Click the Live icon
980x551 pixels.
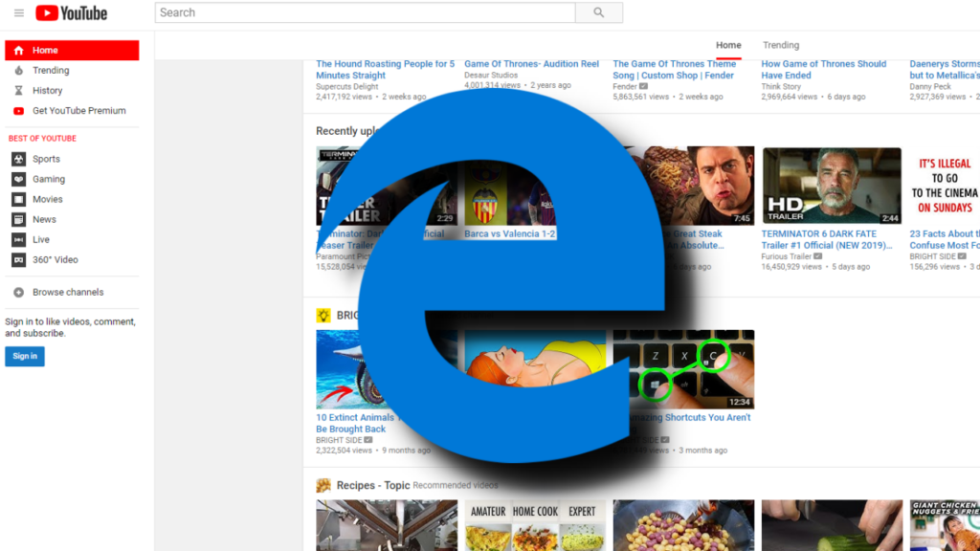pos(19,240)
